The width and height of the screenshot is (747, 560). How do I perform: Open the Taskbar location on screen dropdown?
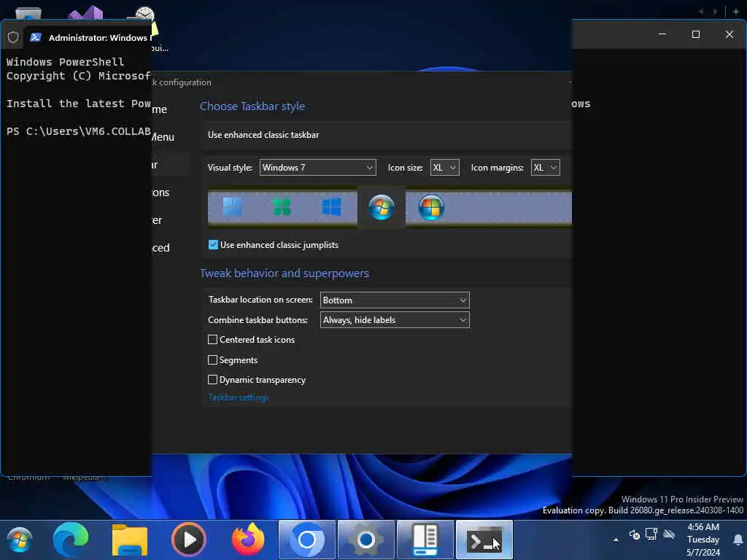tap(395, 300)
